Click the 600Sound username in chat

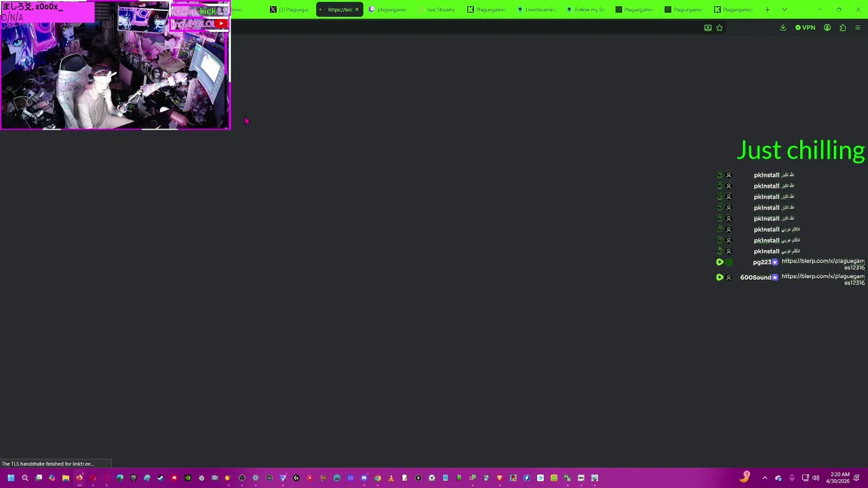(x=755, y=277)
